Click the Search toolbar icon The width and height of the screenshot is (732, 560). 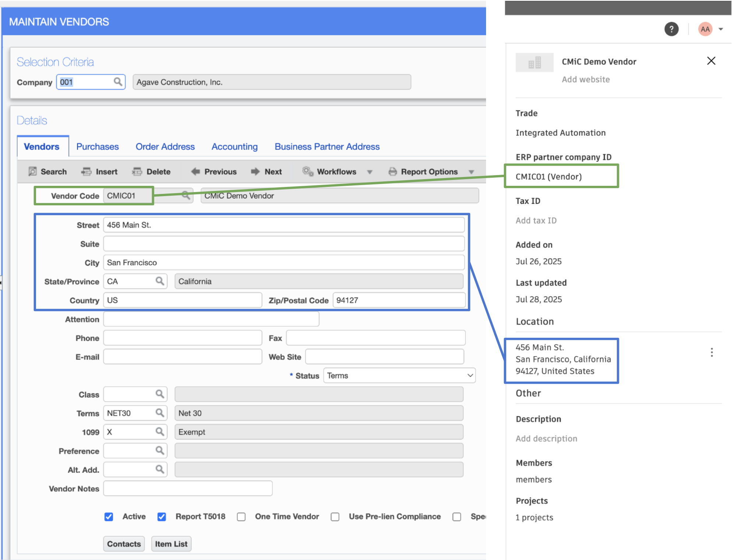(32, 171)
